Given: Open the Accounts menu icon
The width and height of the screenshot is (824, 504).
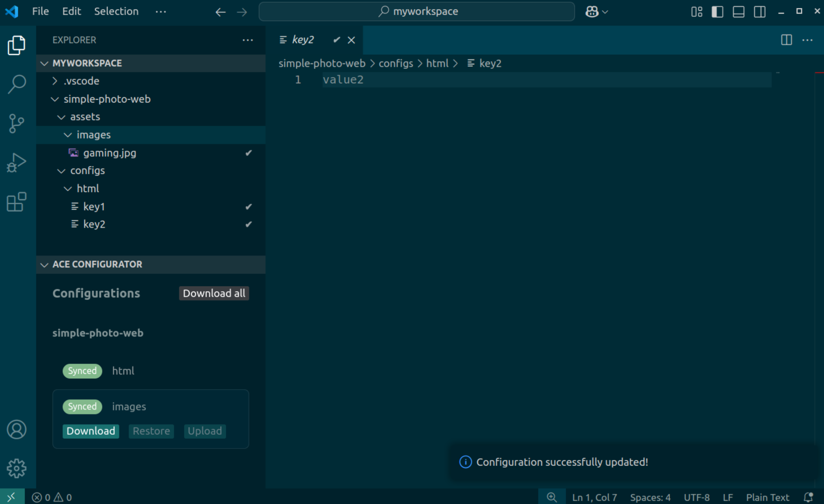Looking at the screenshot, I should [x=16, y=429].
